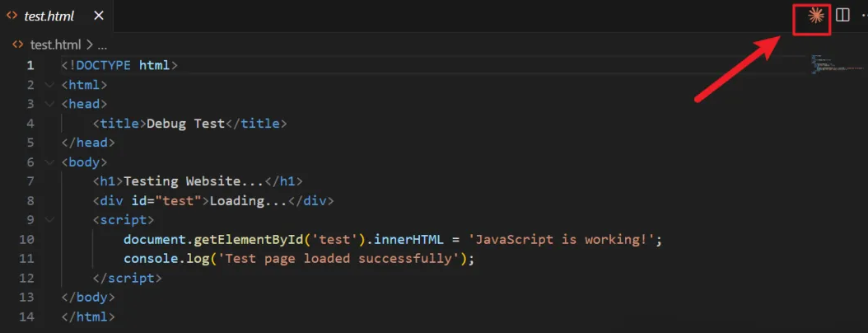The image size is (868, 333).
Task: Select the test.html editor tab
Action: coord(48,16)
